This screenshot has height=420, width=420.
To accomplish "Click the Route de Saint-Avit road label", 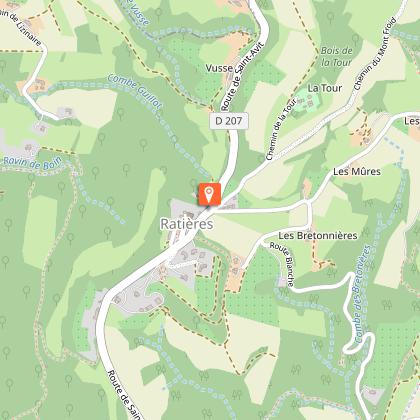I will tap(243, 76).
